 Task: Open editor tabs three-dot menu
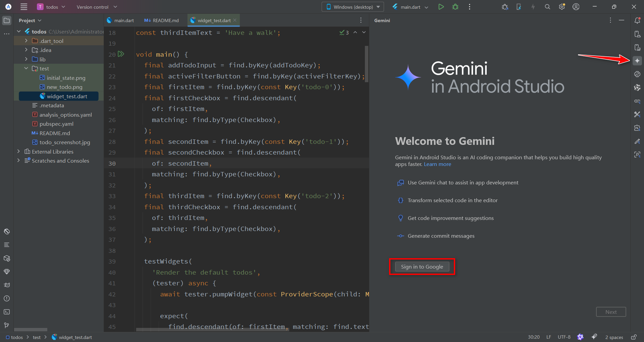361,20
